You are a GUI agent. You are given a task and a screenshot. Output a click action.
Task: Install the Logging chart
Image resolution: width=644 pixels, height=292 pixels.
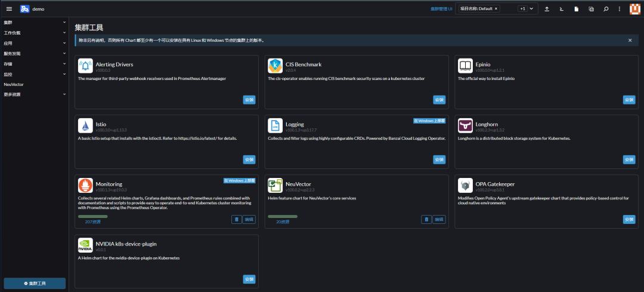[x=439, y=159]
